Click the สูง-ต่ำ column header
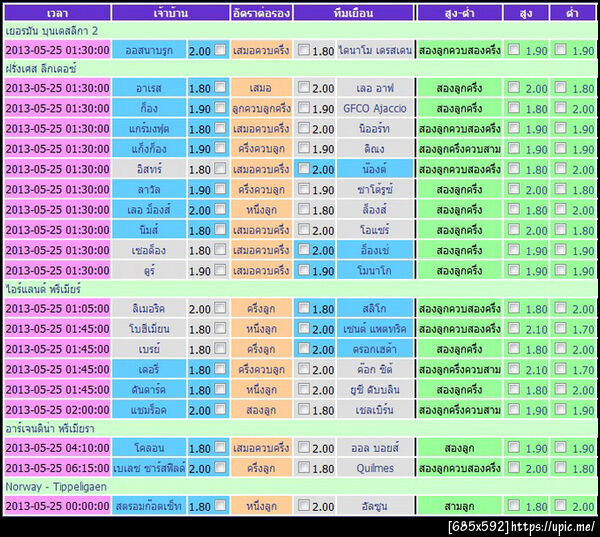Screen dimensions: 600x537 click(x=460, y=13)
